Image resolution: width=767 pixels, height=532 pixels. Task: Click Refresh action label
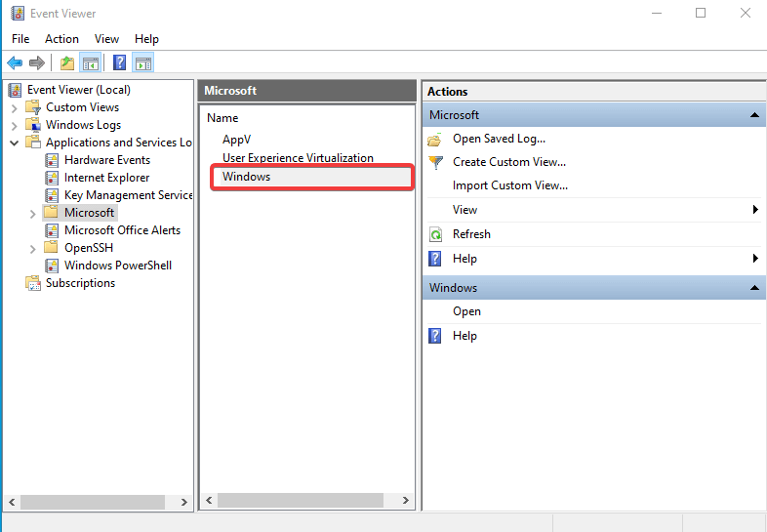coord(471,234)
